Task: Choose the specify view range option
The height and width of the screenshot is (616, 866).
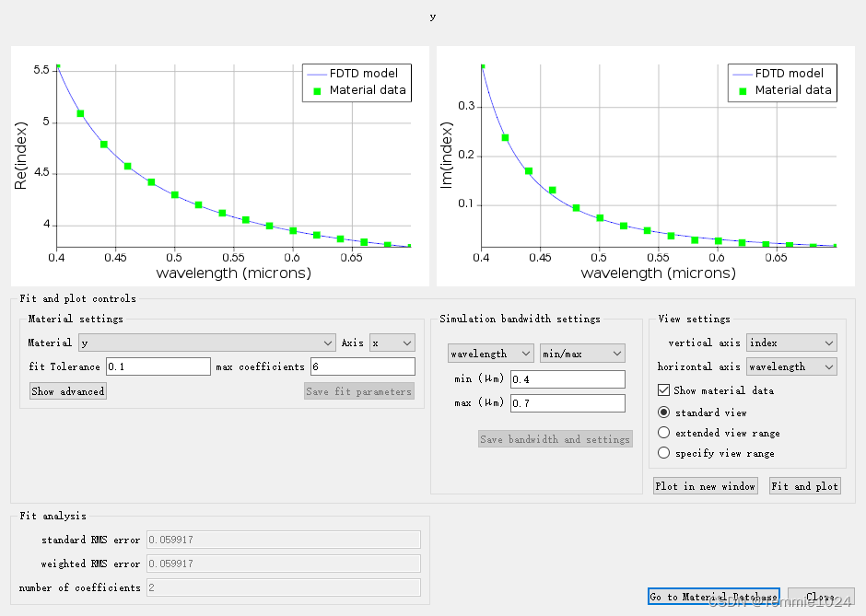Action: [x=664, y=453]
